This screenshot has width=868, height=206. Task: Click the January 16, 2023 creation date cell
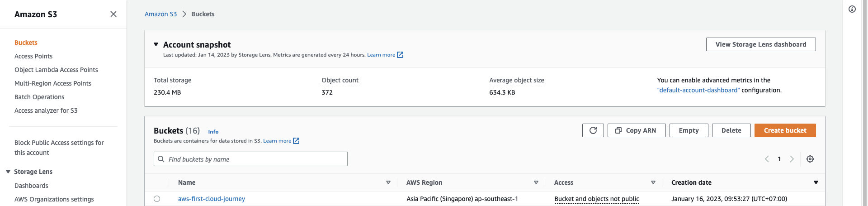pyautogui.click(x=729, y=199)
